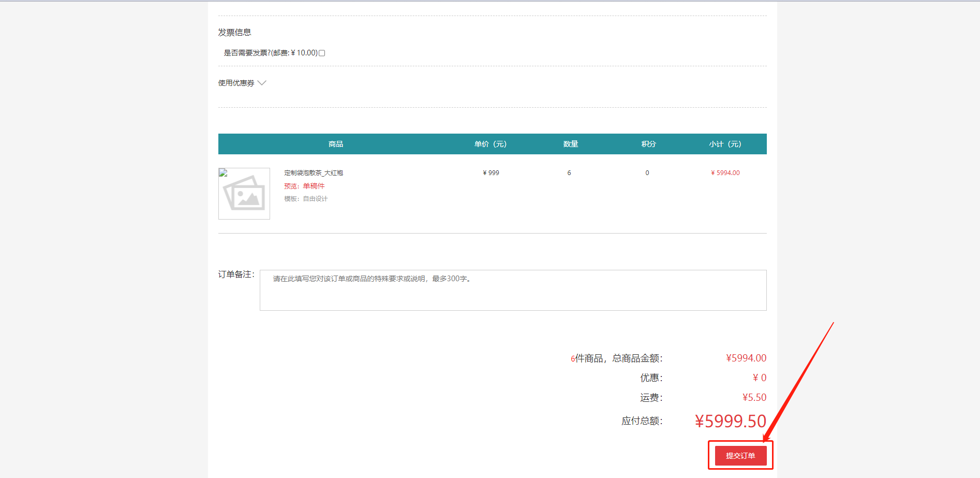Click the 积分 column header
The width and height of the screenshot is (980, 478).
(x=648, y=144)
